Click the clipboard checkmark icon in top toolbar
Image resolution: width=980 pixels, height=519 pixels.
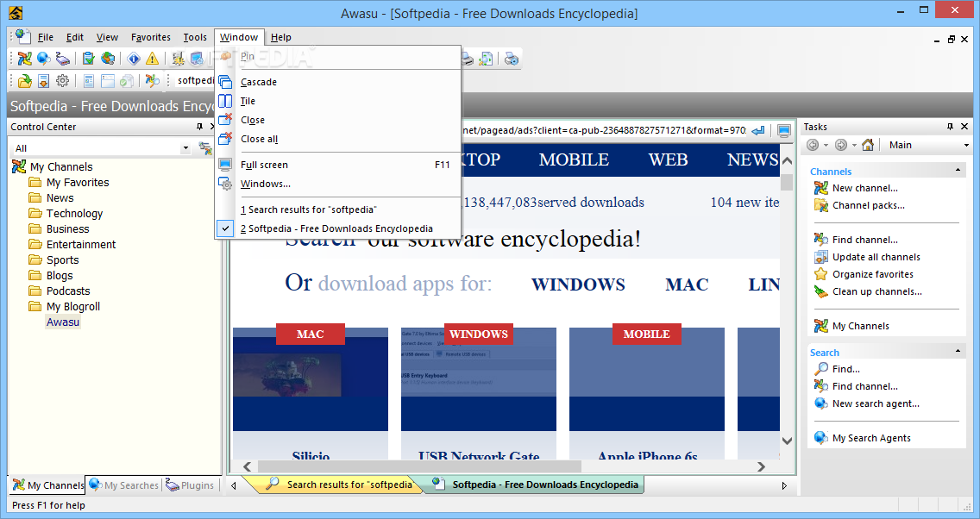[89, 59]
